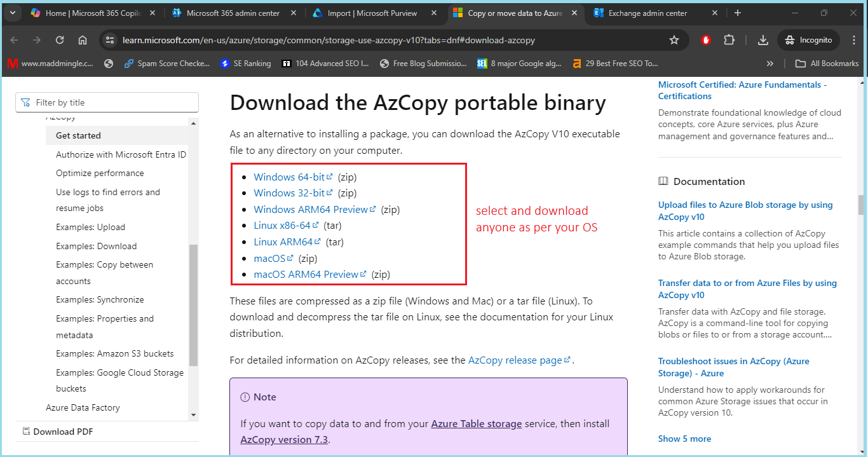Open the Chrome three-dot menu
The height and width of the screenshot is (457, 868).
click(x=853, y=40)
